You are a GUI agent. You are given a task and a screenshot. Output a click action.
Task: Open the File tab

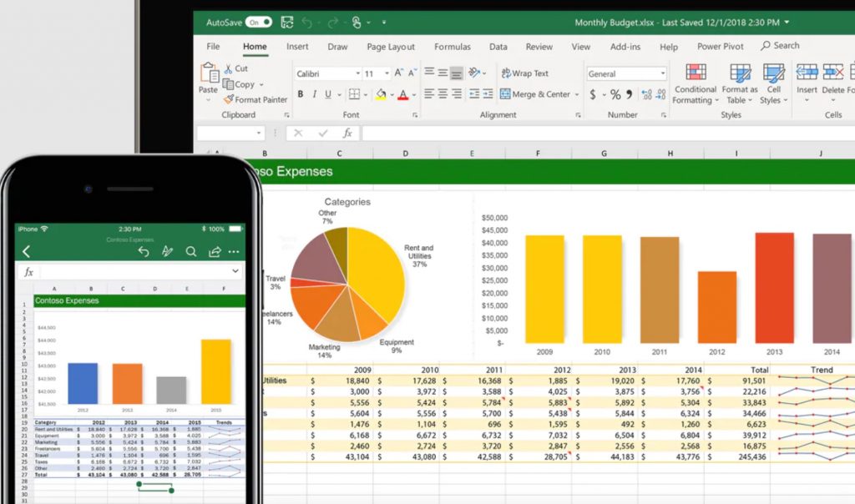[x=213, y=47]
